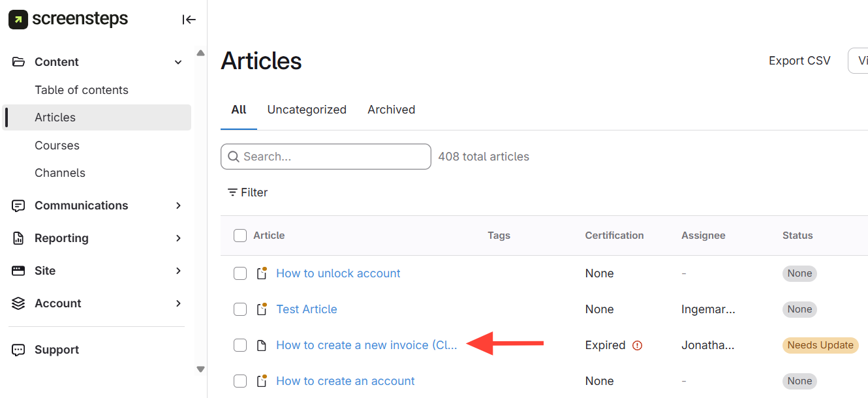Collapse the sidebar with the arrow icon
Viewport: 868px width, 398px height.
(x=189, y=20)
